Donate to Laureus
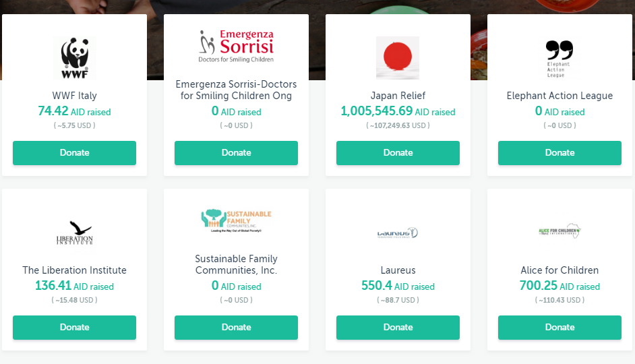The height and width of the screenshot is (364, 635). point(398,328)
